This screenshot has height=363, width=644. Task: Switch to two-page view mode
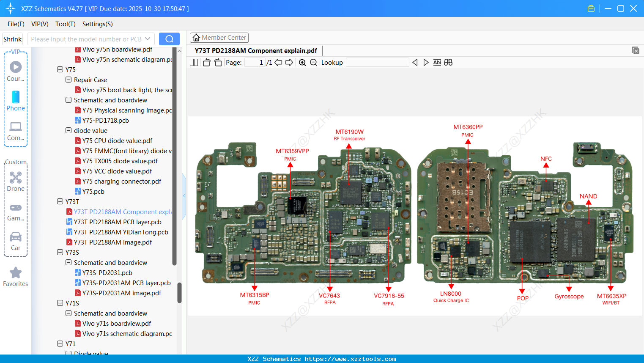pyautogui.click(x=194, y=62)
